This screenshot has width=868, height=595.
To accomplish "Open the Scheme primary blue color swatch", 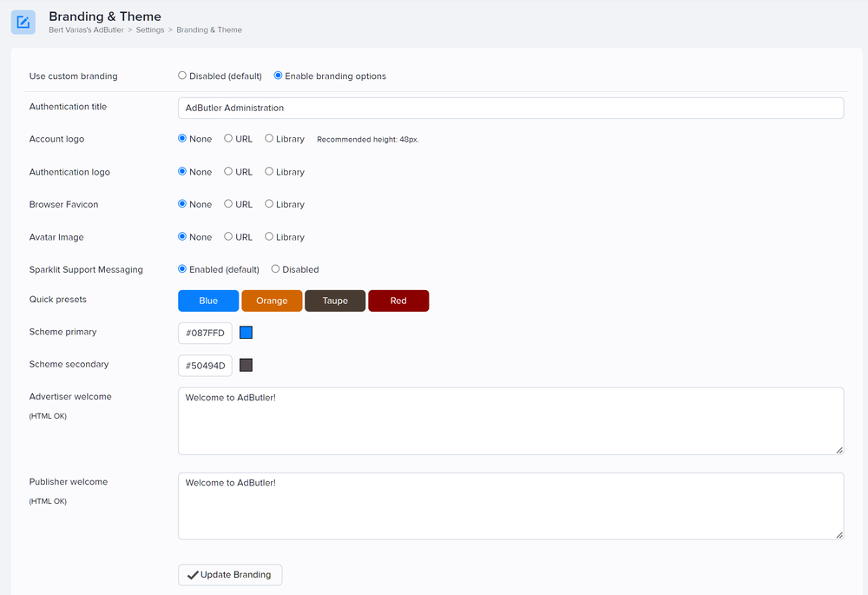I will [246, 333].
